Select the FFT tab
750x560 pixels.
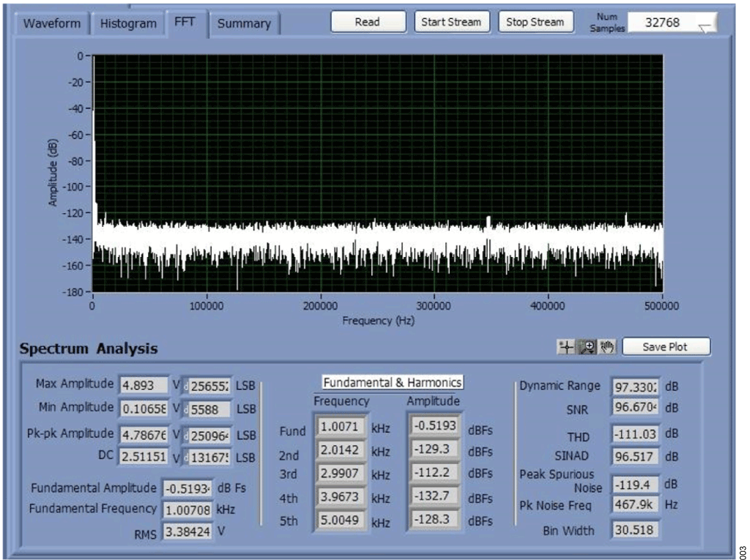[186, 21]
